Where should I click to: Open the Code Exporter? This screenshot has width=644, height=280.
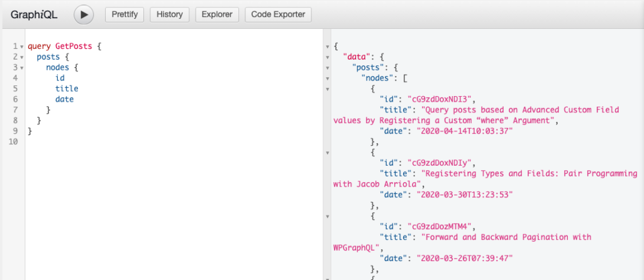click(278, 14)
